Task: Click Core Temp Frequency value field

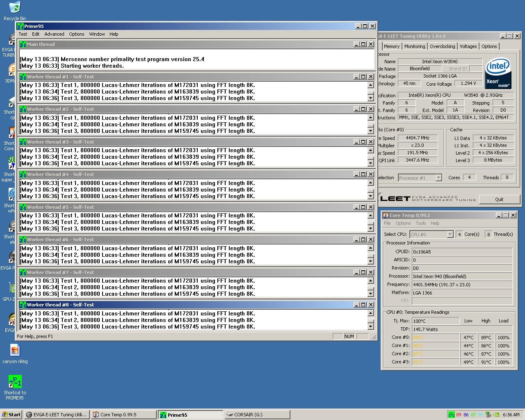Action: [462, 285]
